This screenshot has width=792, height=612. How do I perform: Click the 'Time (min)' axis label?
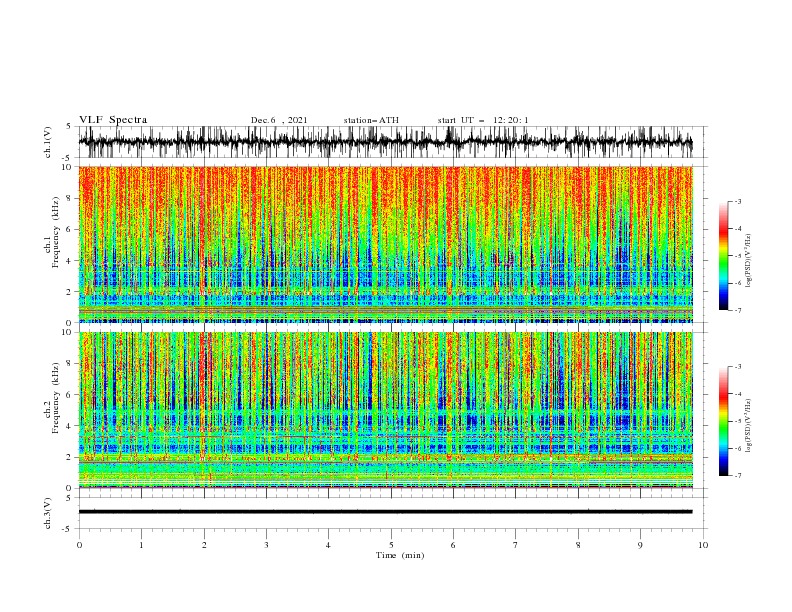tap(400, 555)
